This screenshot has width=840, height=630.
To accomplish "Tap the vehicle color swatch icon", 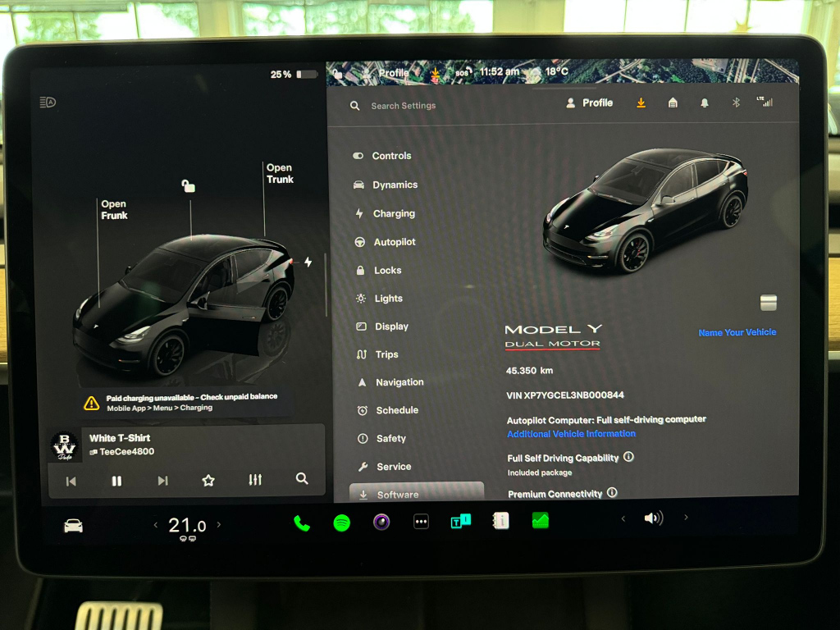I will click(768, 302).
